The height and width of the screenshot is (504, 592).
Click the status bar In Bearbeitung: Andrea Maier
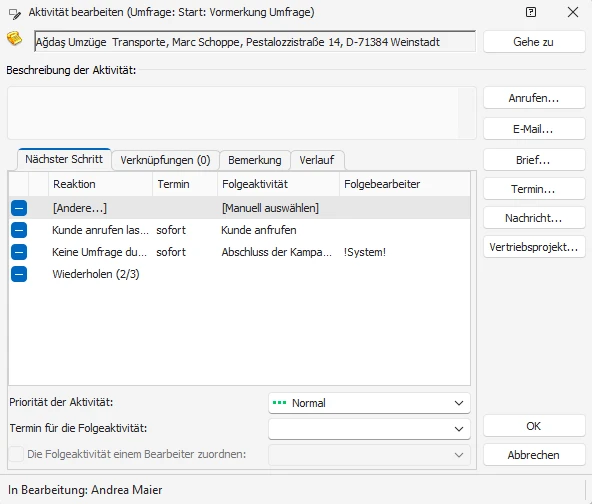pyautogui.click(x=85, y=490)
